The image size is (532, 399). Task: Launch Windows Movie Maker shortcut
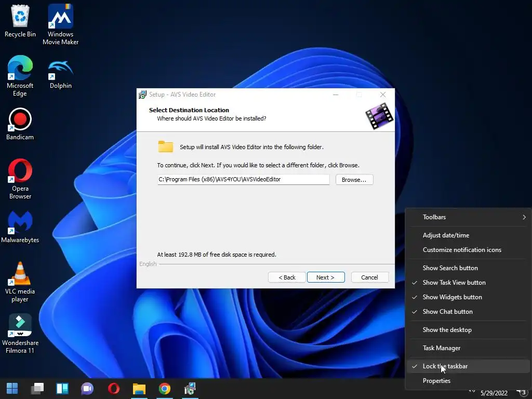coord(60,24)
